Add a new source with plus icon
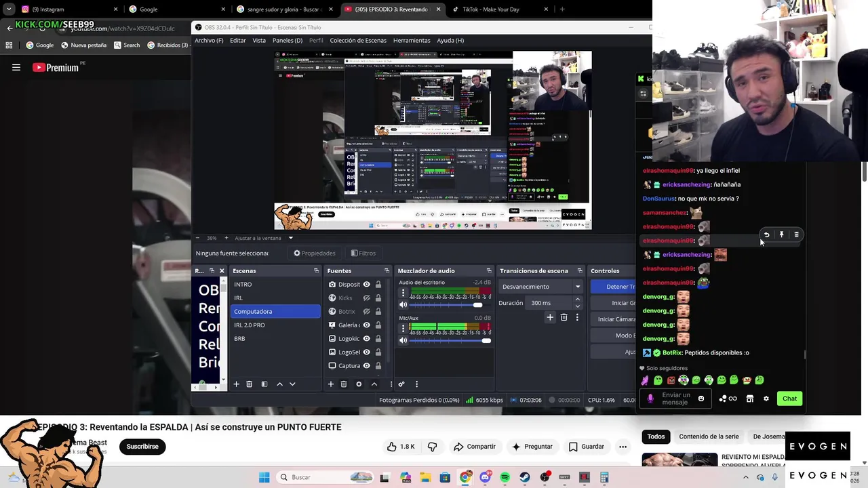Screen dimensions: 868x488 (x=330, y=384)
